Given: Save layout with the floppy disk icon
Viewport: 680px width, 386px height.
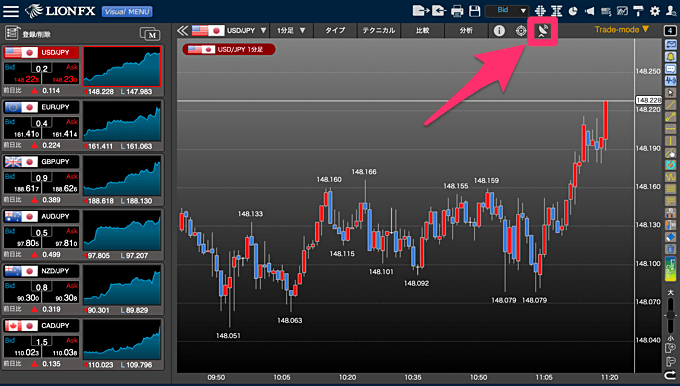Looking at the screenshot, I should point(475,11).
